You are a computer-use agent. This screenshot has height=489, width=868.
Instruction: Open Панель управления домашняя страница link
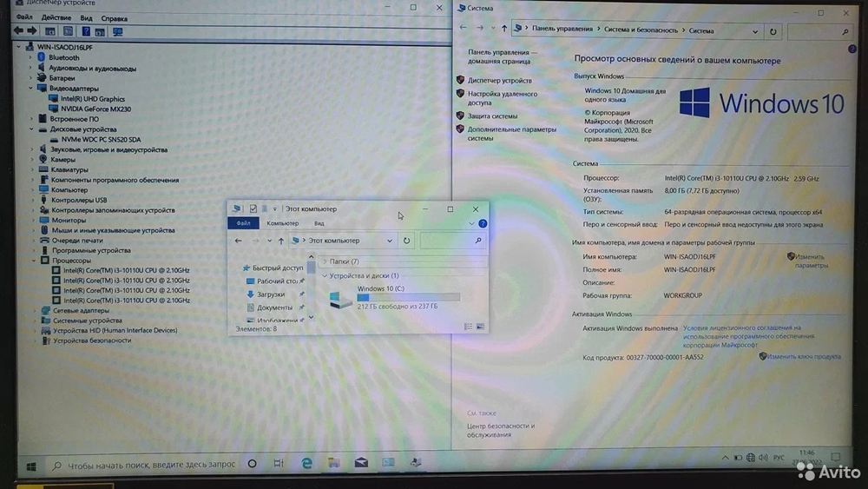pos(502,56)
